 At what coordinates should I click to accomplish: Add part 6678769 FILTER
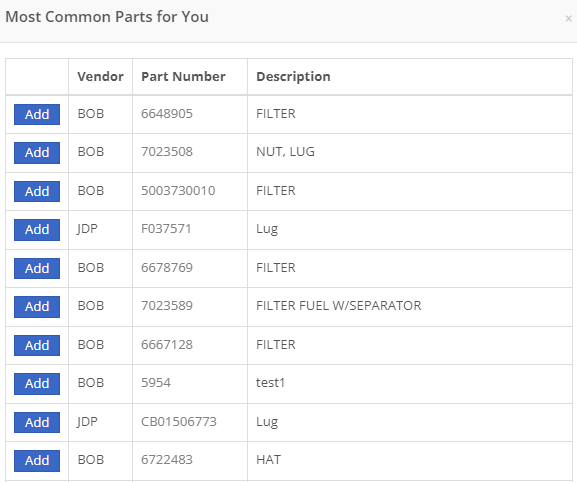(x=37, y=268)
